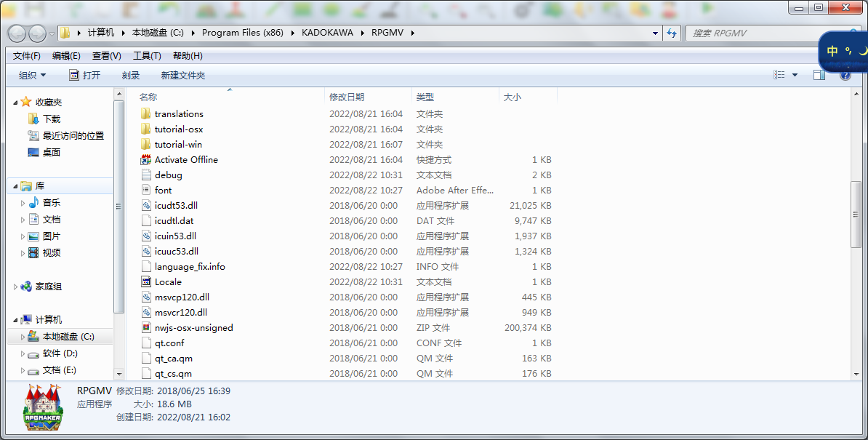
Task: Expand the 家庭组 node
Action: pos(15,287)
